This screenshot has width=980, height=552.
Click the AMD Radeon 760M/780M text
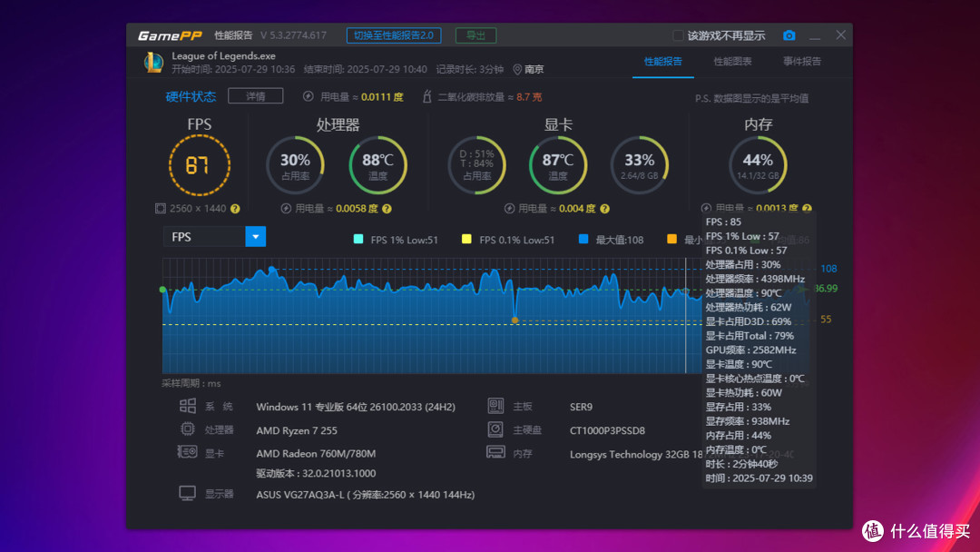click(317, 454)
